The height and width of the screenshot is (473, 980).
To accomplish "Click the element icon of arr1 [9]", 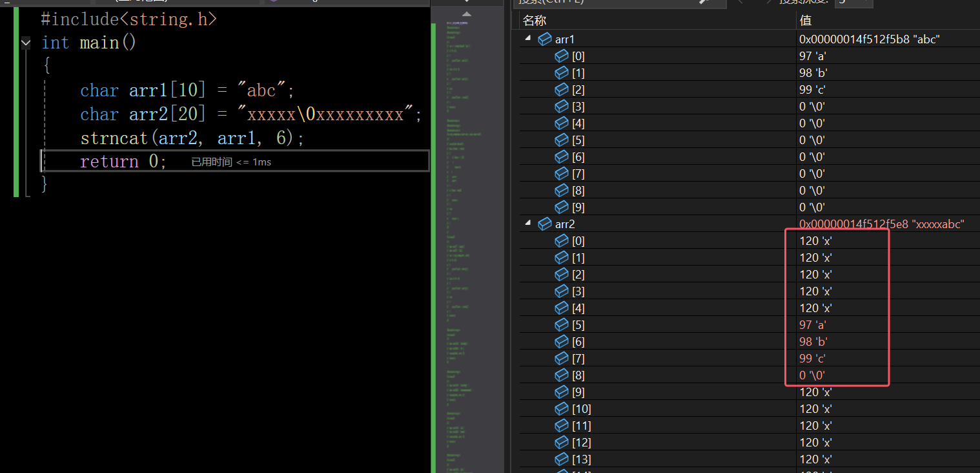I will 562,207.
